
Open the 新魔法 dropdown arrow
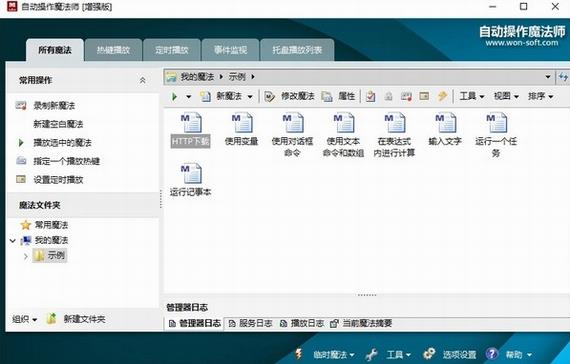pos(250,97)
